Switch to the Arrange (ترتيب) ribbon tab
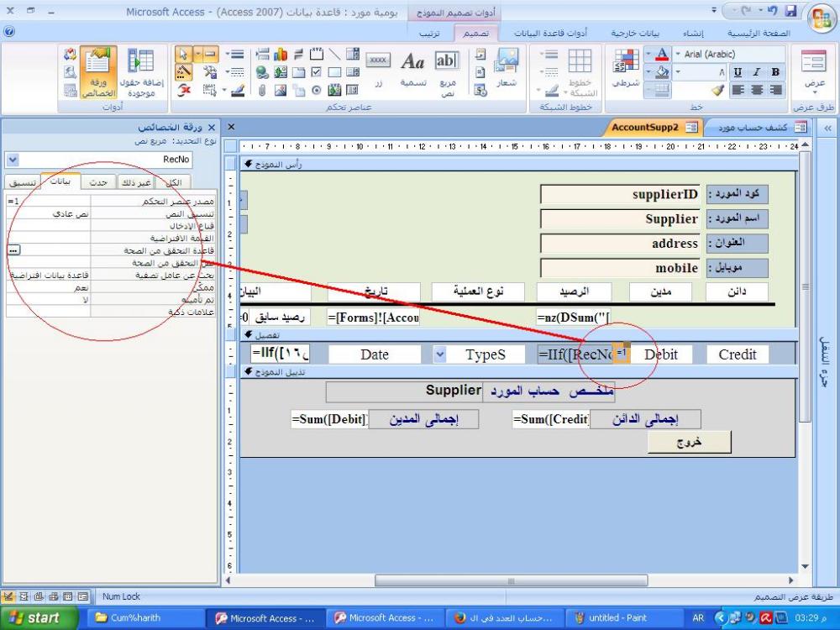Image resolution: width=840 pixels, height=630 pixels. (429, 34)
